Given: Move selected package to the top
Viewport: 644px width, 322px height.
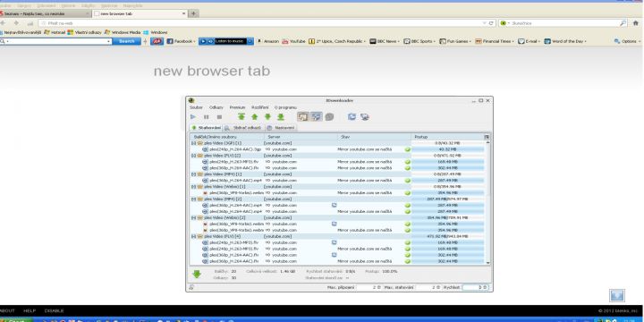Looking at the screenshot, I should click(241, 117).
